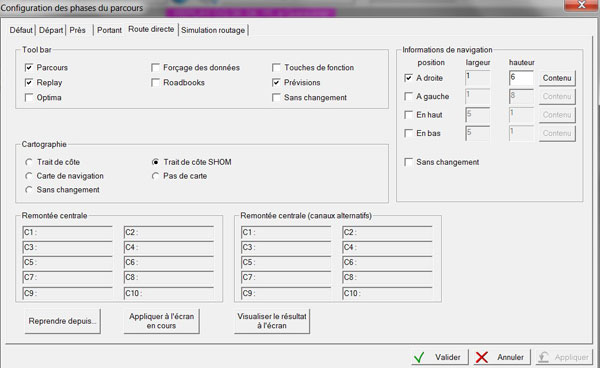
Task: Enable A gauche navigation position
Action: (408, 96)
